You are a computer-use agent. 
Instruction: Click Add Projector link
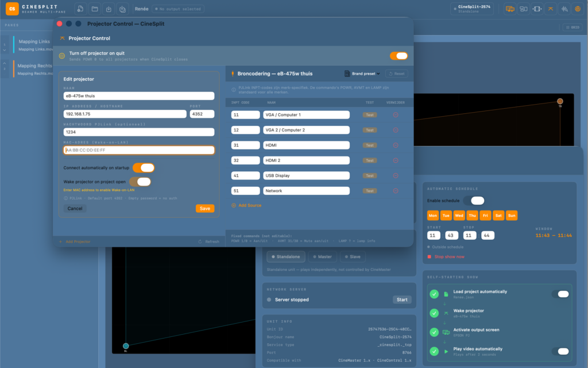pos(75,241)
